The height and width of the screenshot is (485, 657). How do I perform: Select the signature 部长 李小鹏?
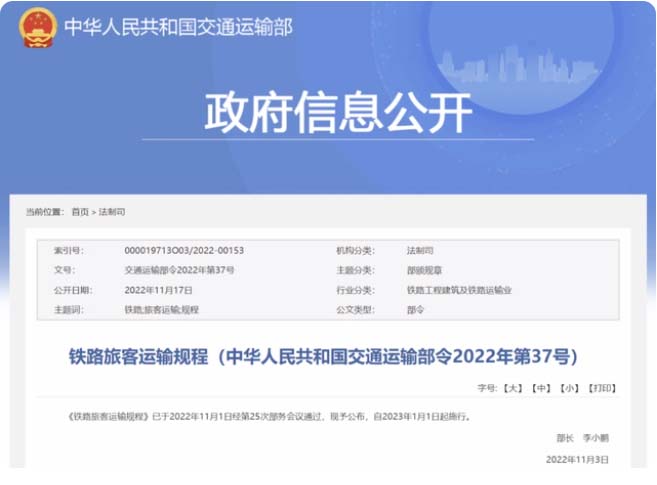[x=582, y=438]
